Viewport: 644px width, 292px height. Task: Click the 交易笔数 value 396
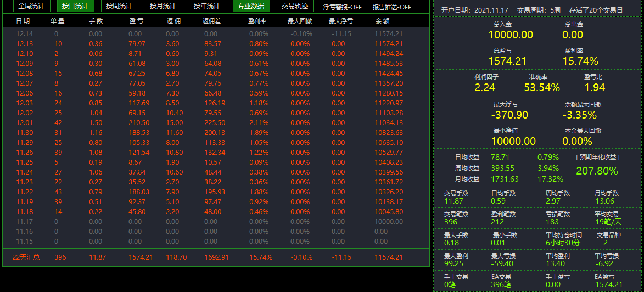point(451,222)
